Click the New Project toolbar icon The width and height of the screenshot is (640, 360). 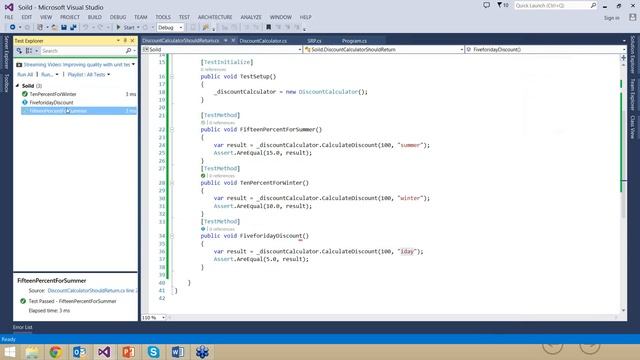click(40, 27)
